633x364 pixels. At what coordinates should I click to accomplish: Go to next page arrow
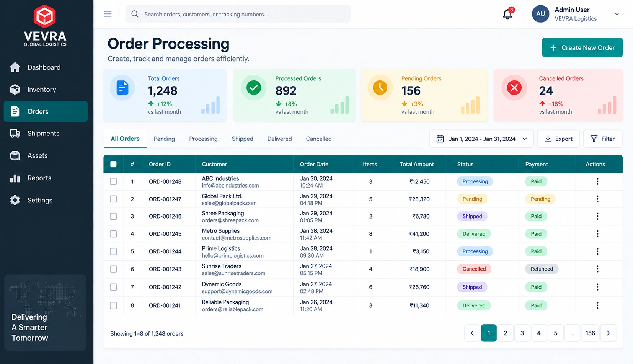click(608, 333)
